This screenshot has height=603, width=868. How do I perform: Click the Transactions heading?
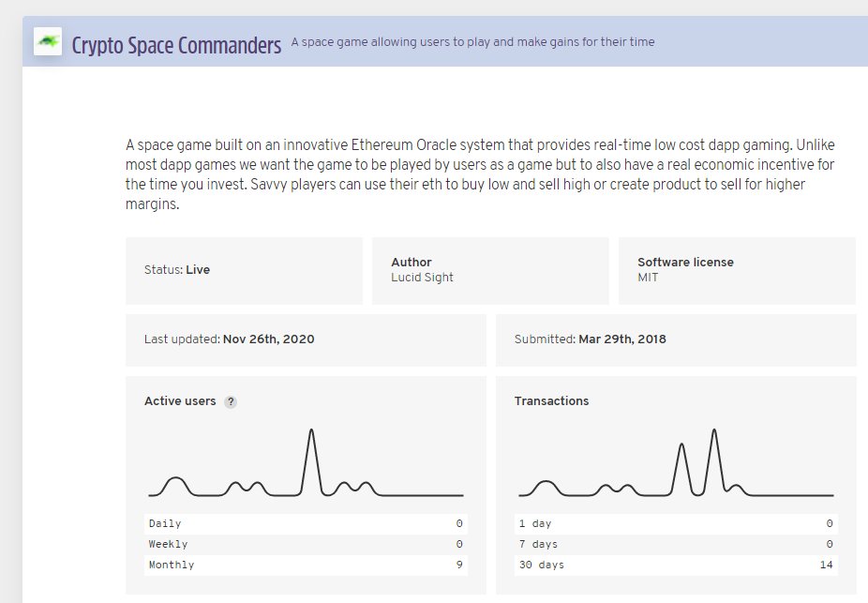551,400
